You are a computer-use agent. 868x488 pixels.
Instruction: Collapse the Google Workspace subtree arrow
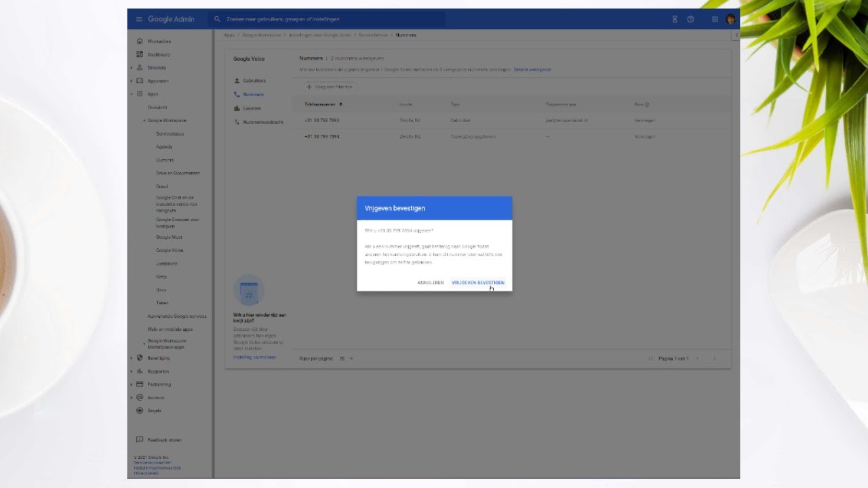click(144, 121)
